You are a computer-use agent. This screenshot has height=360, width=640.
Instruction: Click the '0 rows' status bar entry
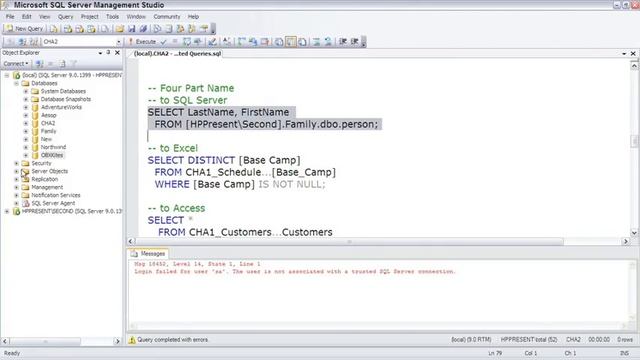624,340
